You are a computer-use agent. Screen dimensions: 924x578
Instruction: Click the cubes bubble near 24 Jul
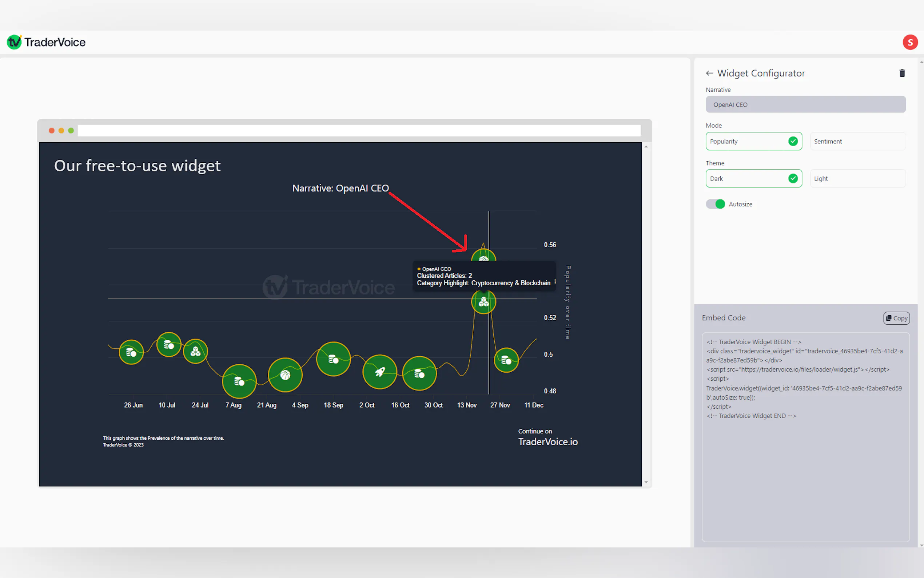196,351
